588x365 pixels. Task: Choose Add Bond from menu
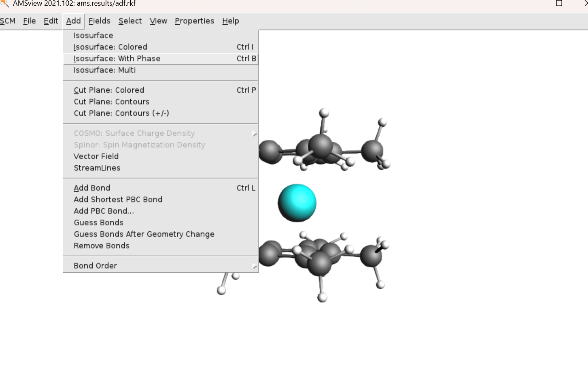click(x=161, y=188)
